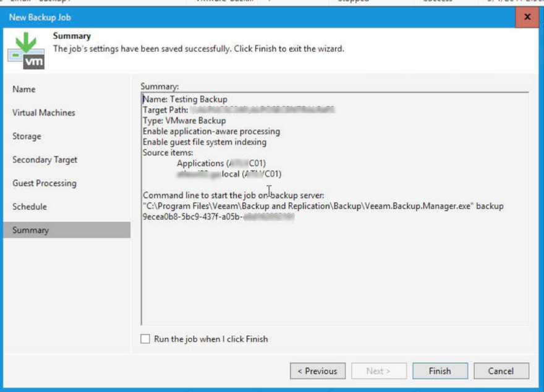Click the disabled Next button
The height and width of the screenshot is (392, 544).
tap(379, 371)
